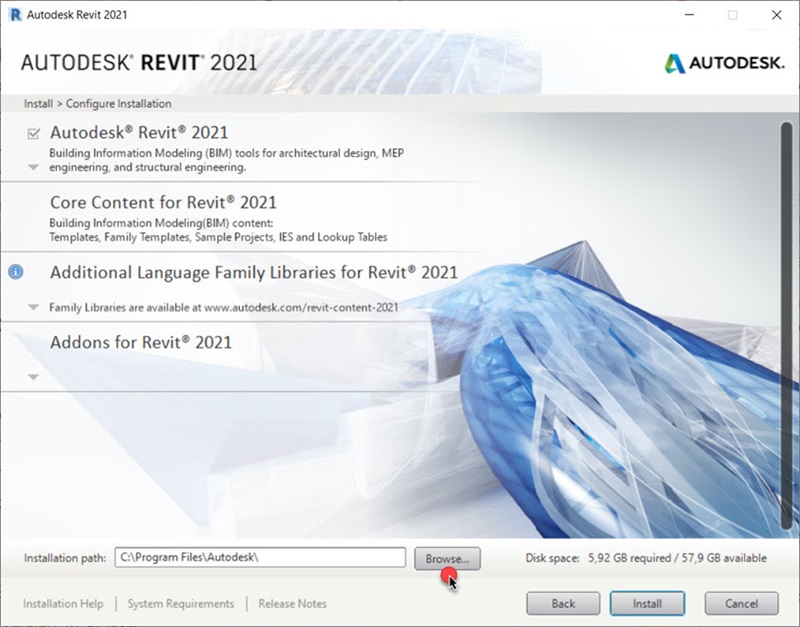Go back using the Back button
This screenshot has height=627, width=800.
pos(563,604)
